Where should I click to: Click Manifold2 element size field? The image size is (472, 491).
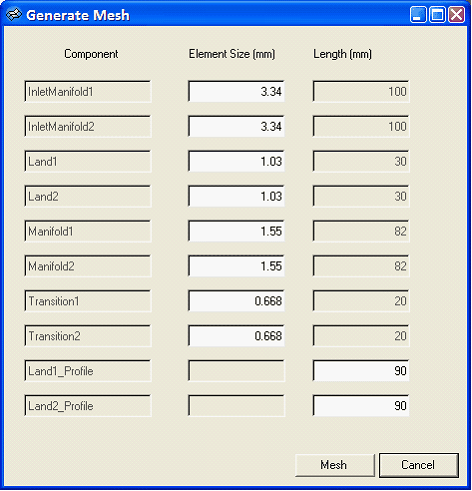(236, 266)
